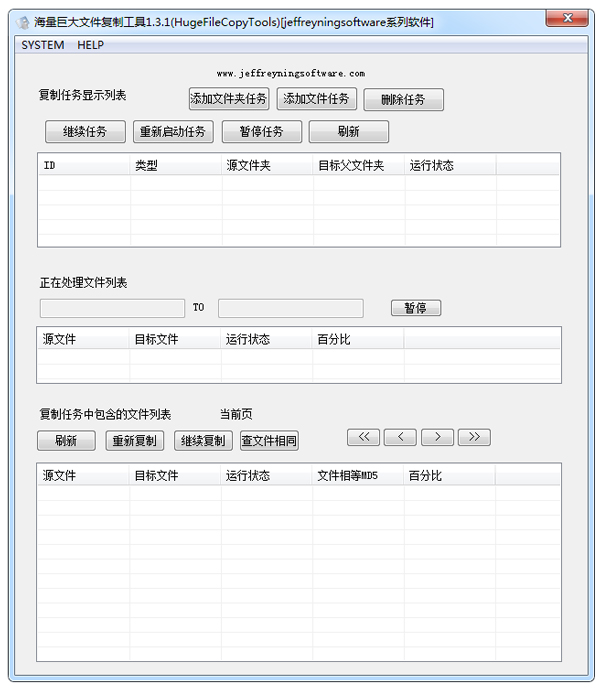Click 百分比 header in processing files table
Viewport: 600px width, 689px height.
358,339
